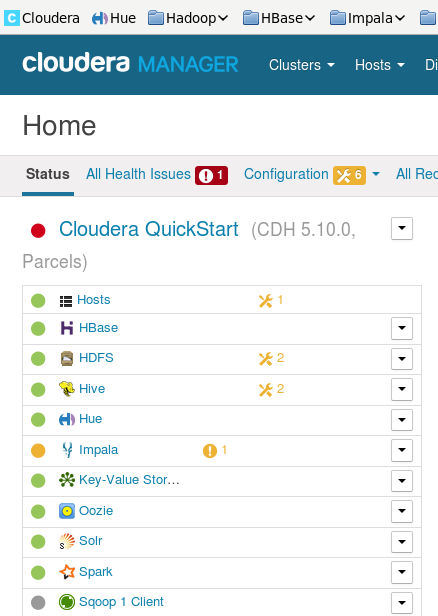Click Cloudera bookmark in bookmarks bar
Screen dimensions: 438x616
pyautogui.click(x=42, y=18)
